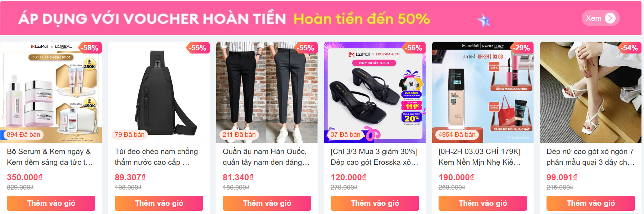Open 'Dép nữ cao gót xỏ ngón' title

tap(590, 157)
